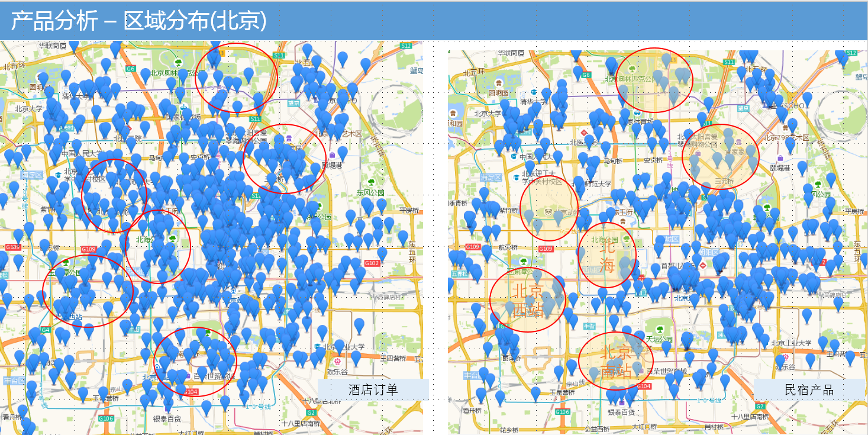Click the G106 road shield on 酒店订单 map
Screen dimensions: 868x435
[x=106, y=418]
